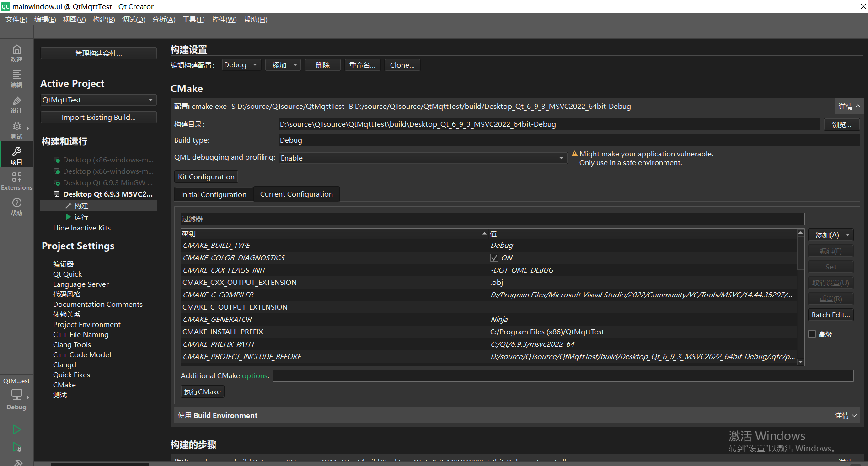
Task: Click the Desktop Qt 6.9.3 MinGW kit
Action: click(104, 182)
